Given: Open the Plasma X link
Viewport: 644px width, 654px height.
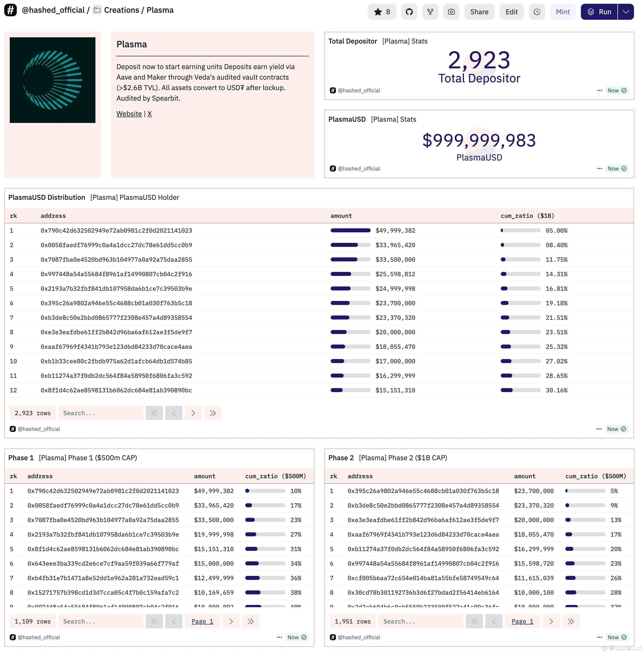Looking at the screenshot, I should click(x=150, y=114).
